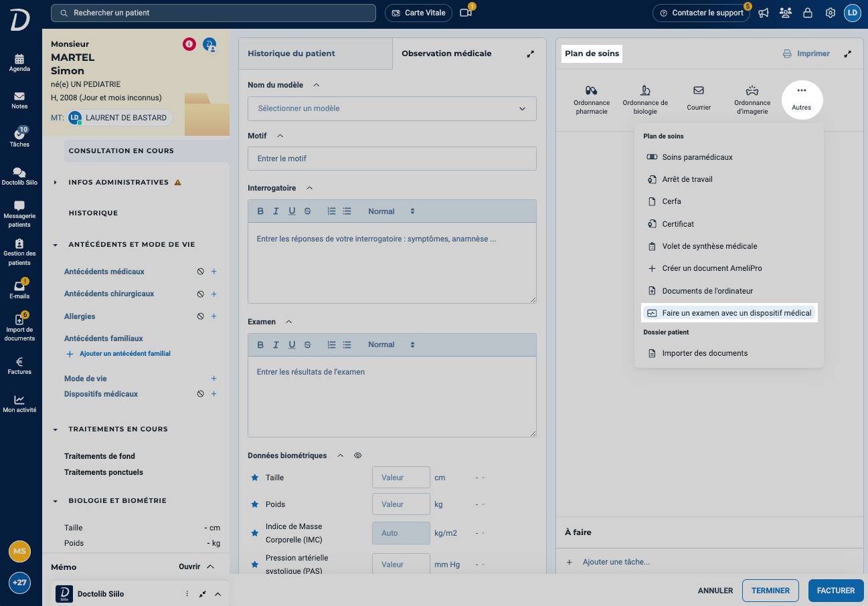Toggle biometric data visibility eye icon
868x606 pixels.
358,456
